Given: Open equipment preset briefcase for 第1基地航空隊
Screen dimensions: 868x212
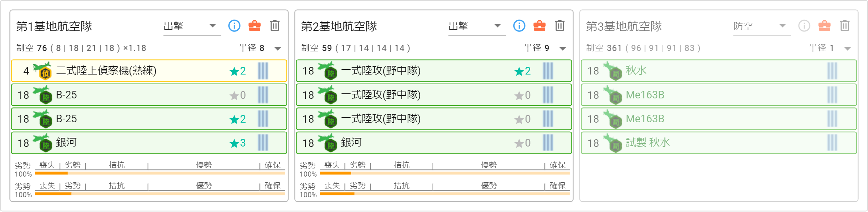Looking at the screenshot, I should click(255, 26).
